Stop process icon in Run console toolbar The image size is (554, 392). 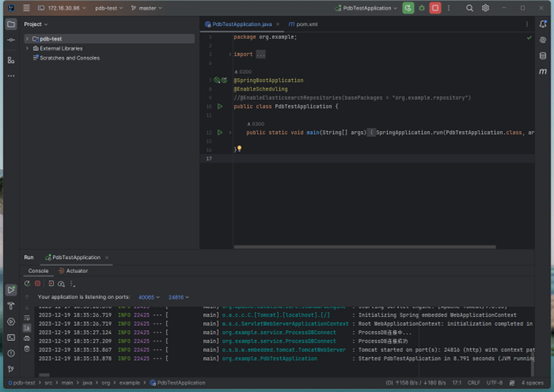37,283
